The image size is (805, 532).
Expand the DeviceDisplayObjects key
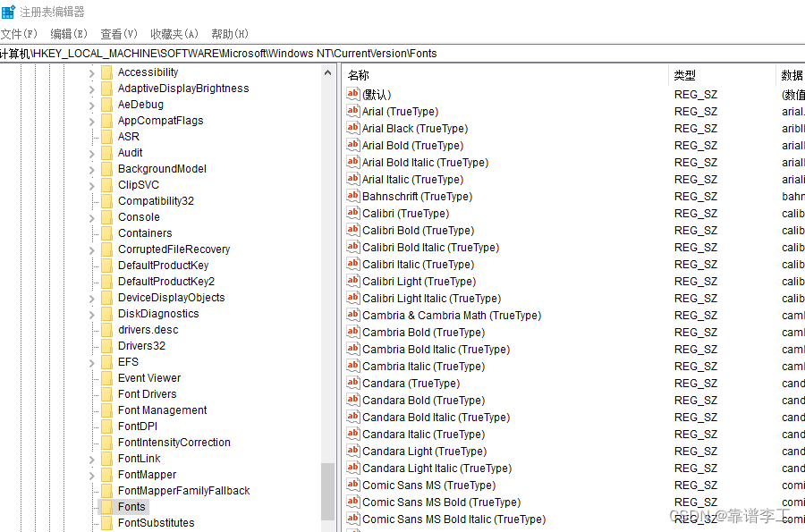[92, 299]
